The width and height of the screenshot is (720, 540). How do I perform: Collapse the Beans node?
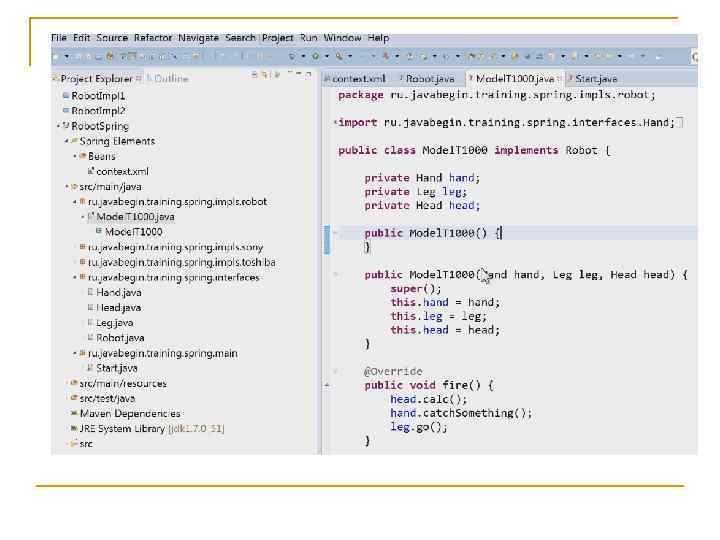[75, 156]
